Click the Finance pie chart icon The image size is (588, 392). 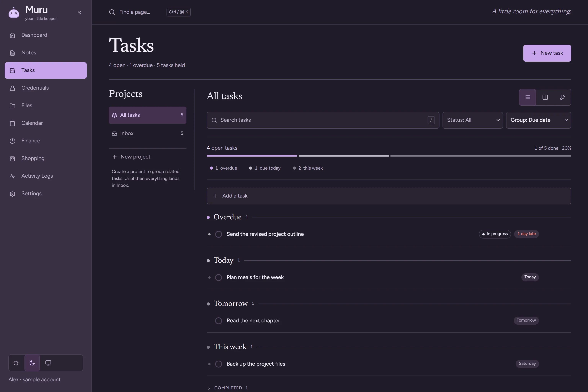[12, 141]
